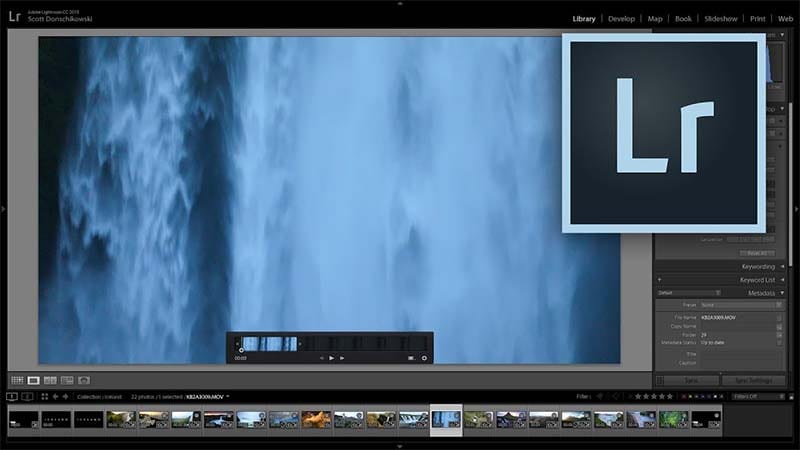This screenshot has width=800, height=450.
Task: Collapse the right panel side arrow
Action: tap(796, 209)
